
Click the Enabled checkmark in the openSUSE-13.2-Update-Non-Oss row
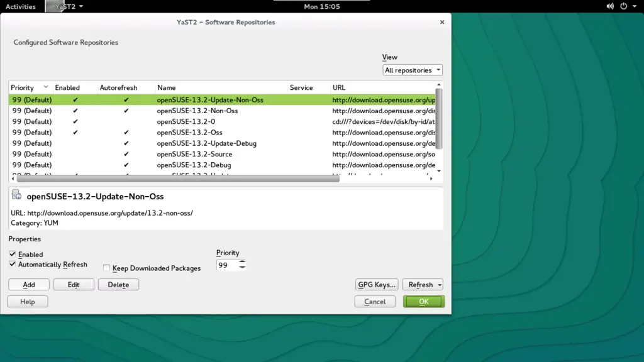tap(75, 100)
